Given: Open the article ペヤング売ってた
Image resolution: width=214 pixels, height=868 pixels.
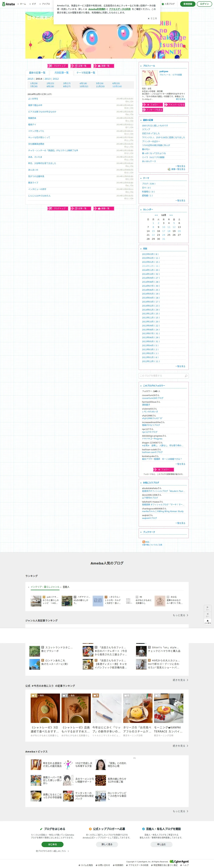Looking at the screenshot, I should point(36,131).
